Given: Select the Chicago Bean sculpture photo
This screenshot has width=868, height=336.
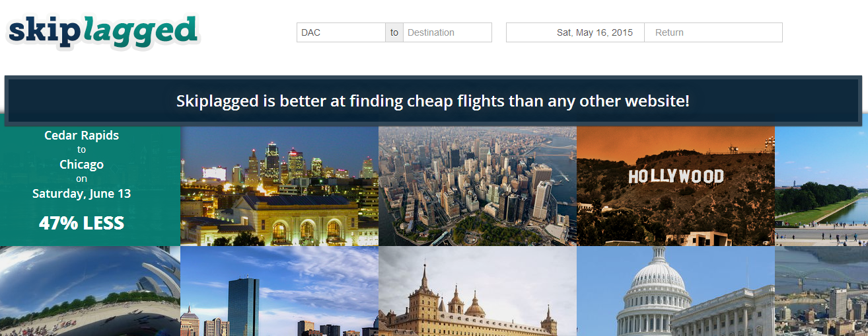Looking at the screenshot, I should click(x=90, y=291).
